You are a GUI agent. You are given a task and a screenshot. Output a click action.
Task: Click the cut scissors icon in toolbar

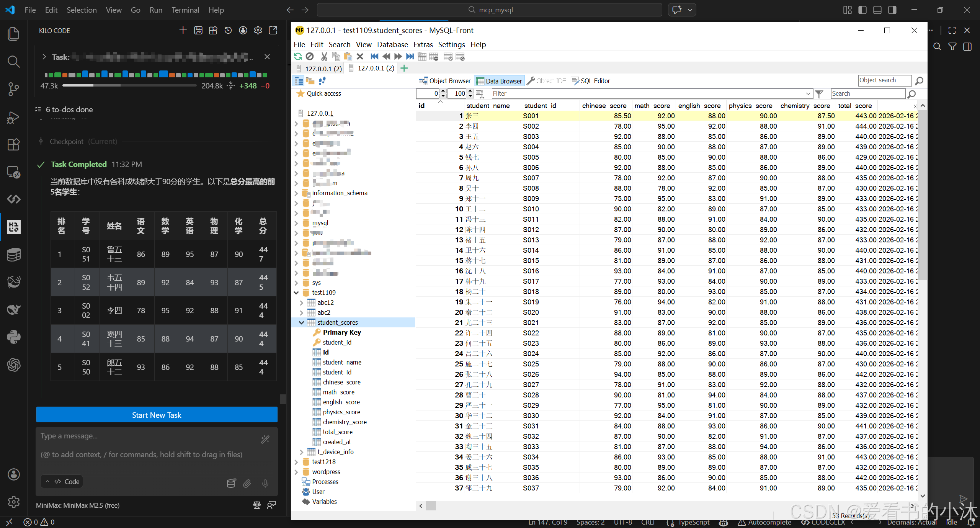tap(324, 57)
